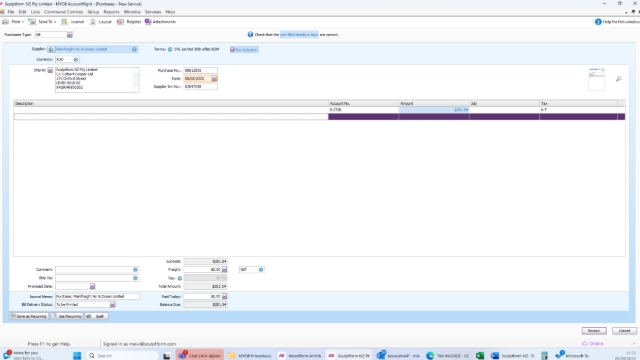Open the Attachments toolbar button

coord(160,22)
